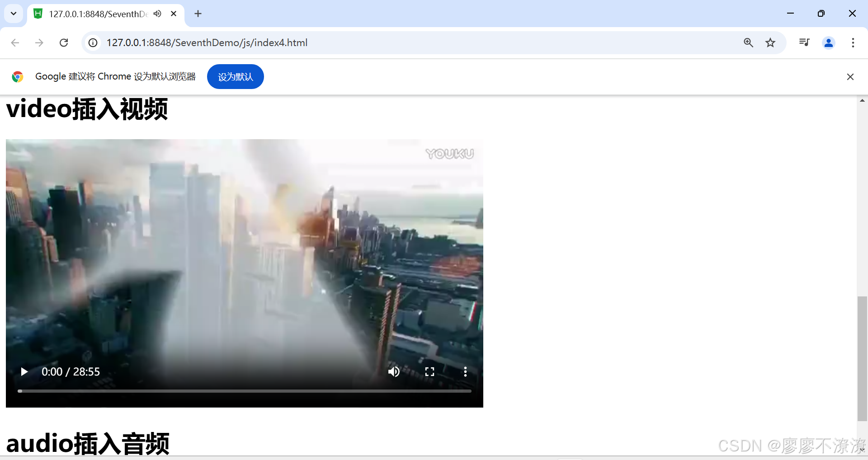
Task: Select the 127.0.0.1:8848 tab
Action: pos(99,14)
